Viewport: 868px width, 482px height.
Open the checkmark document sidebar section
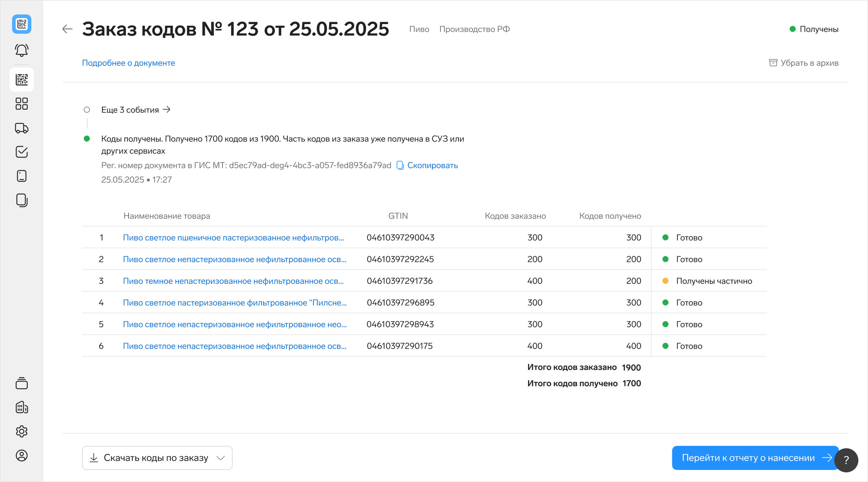coord(22,152)
